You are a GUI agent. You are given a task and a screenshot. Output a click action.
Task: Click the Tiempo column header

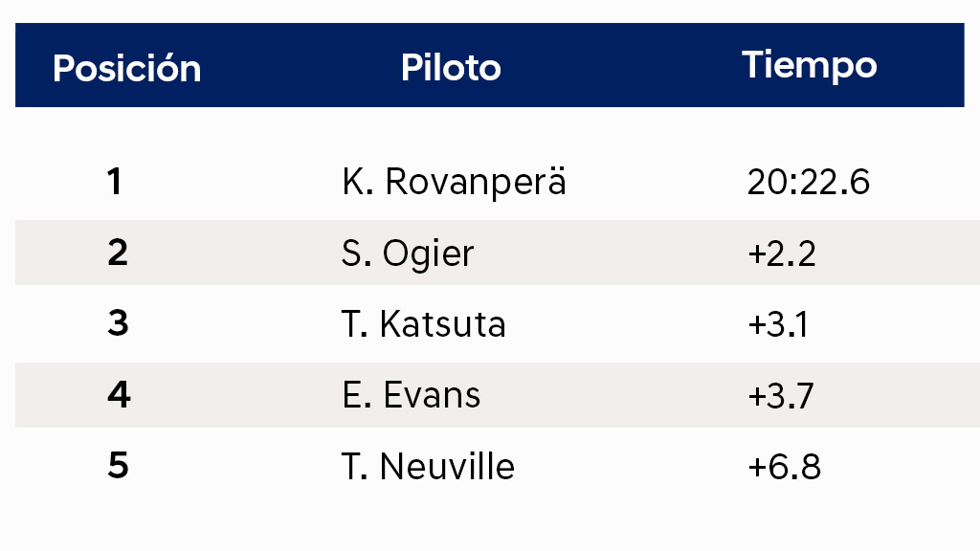[x=810, y=66]
